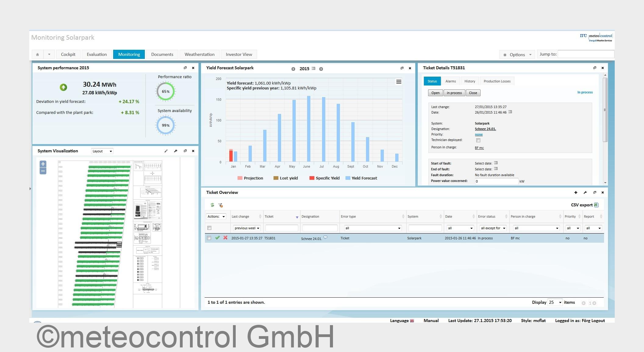Open the Actions dropdown
Image resolution: width=644 pixels, height=352 pixels.
(x=216, y=216)
